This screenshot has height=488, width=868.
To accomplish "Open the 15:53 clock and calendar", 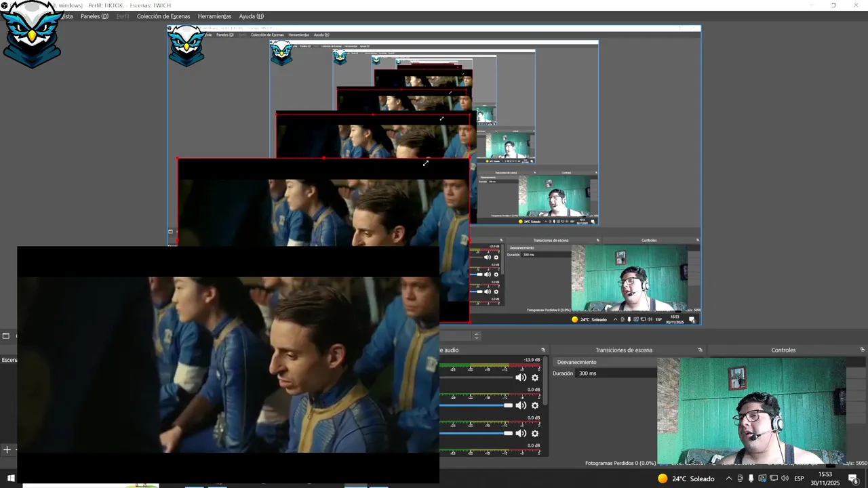I will (x=825, y=479).
